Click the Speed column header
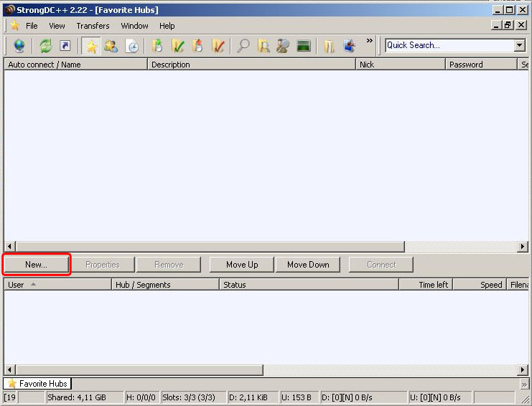The width and height of the screenshot is (532, 406). [480, 285]
